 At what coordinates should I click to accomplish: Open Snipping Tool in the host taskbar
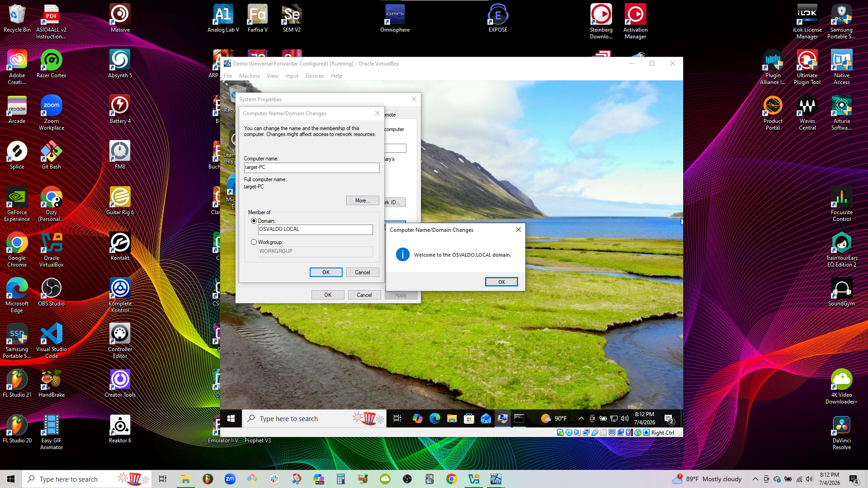(x=297, y=479)
